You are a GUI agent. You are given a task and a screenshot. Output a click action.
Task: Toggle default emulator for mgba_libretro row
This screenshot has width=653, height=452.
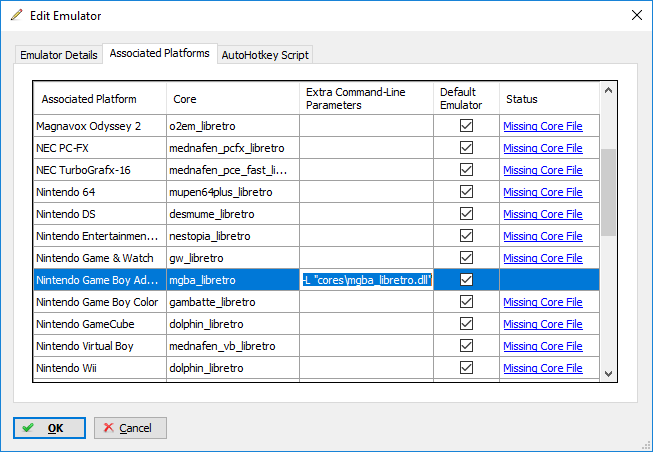(x=466, y=280)
